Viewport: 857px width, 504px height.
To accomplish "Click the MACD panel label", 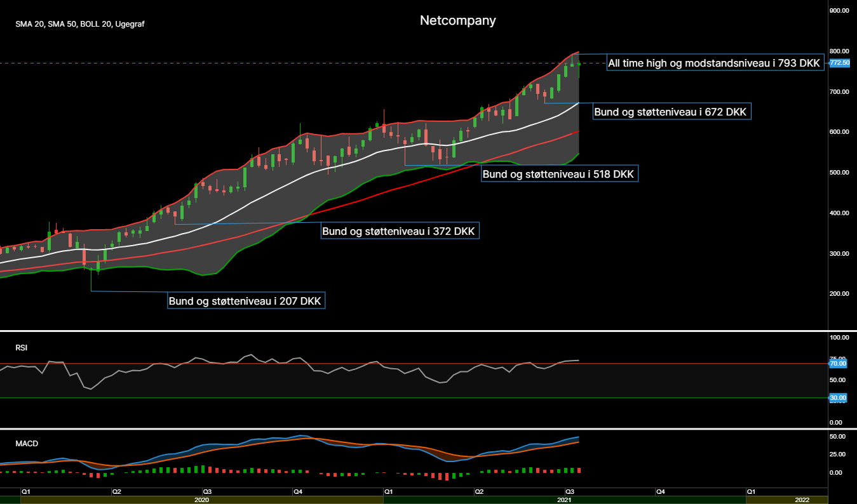I will click(x=27, y=444).
